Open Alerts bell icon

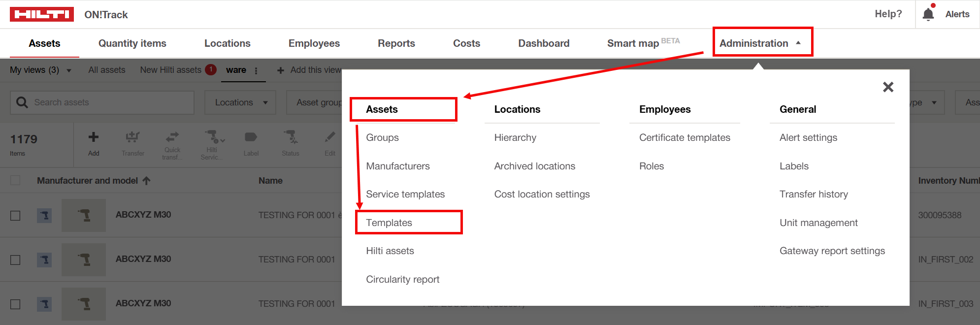point(928,14)
